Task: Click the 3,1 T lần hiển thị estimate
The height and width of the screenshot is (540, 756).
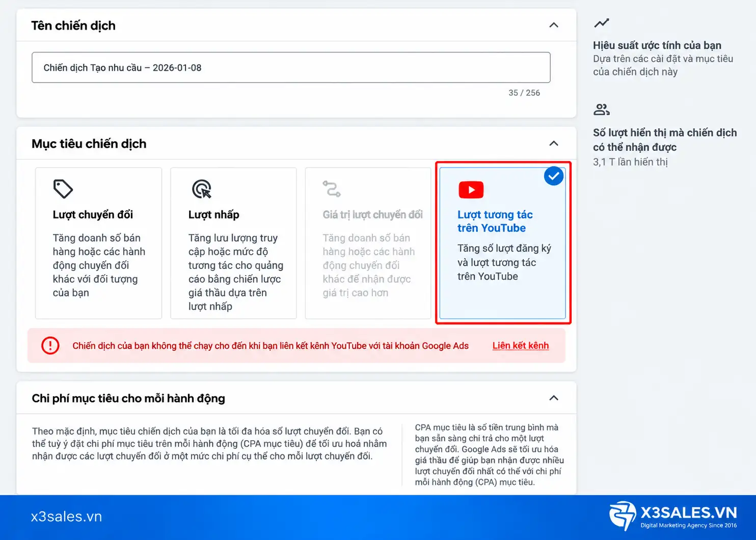Action: 630,162
